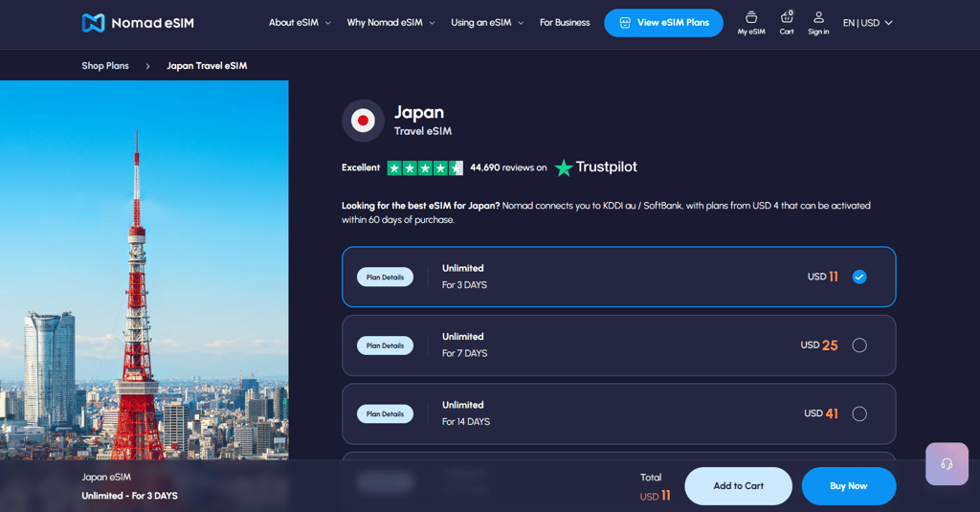This screenshot has height=512, width=980.
Task: Expand the Why Nomad eSIM menu
Action: pyautogui.click(x=390, y=23)
